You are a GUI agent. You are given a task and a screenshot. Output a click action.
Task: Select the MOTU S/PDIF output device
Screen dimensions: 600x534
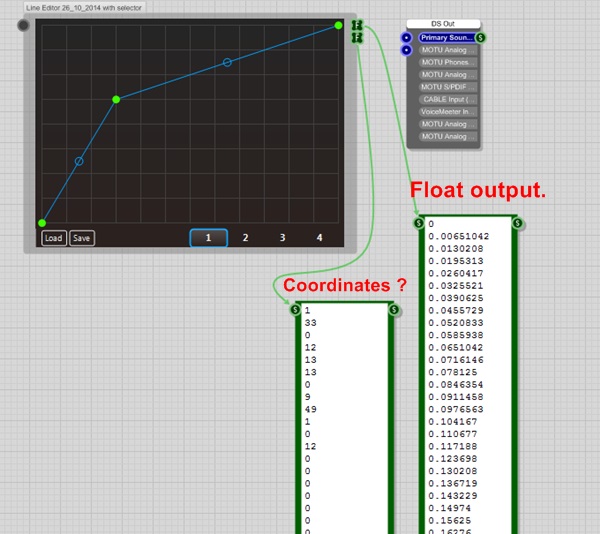pos(446,87)
